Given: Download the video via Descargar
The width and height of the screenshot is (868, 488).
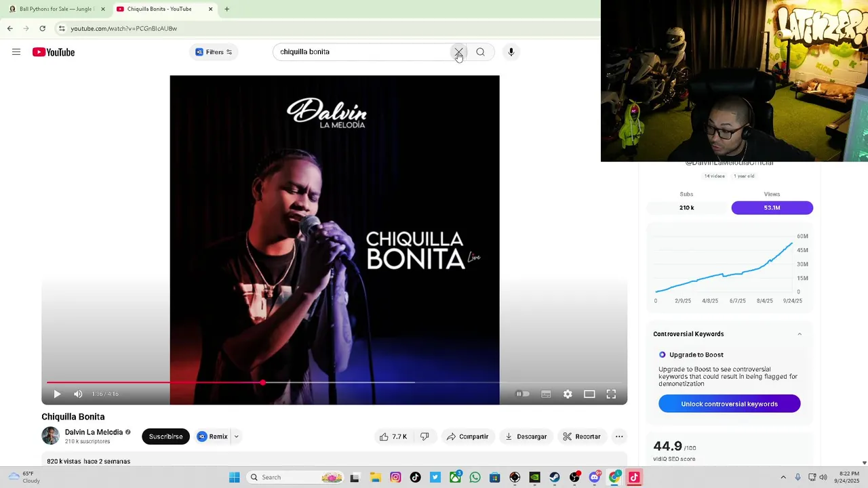Looking at the screenshot, I should click(x=526, y=436).
